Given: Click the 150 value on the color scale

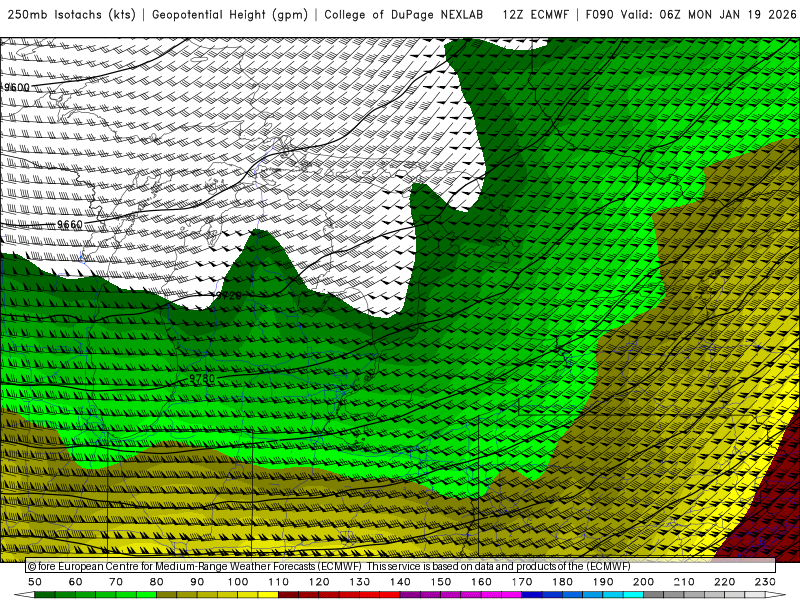Looking at the screenshot, I should pos(441,582).
